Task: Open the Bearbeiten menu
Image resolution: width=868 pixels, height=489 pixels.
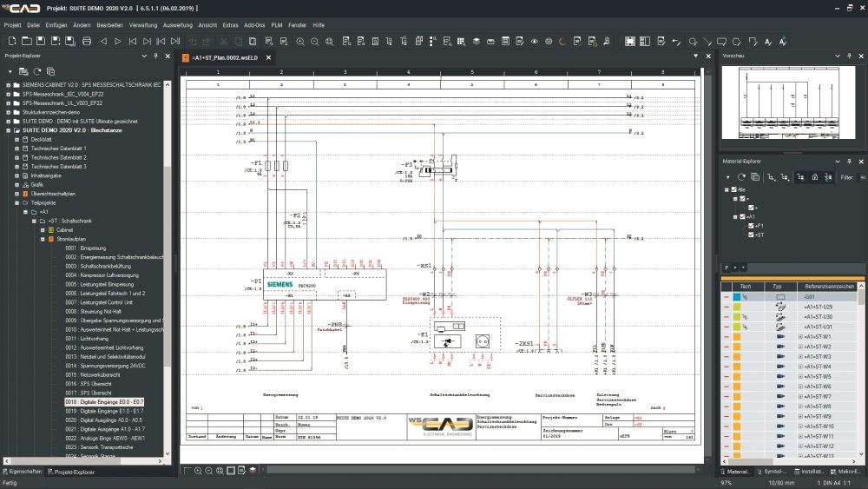Action: click(x=109, y=25)
